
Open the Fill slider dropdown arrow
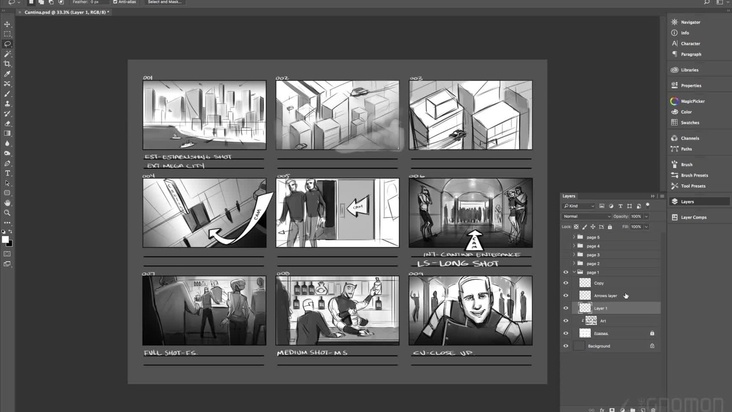646,227
